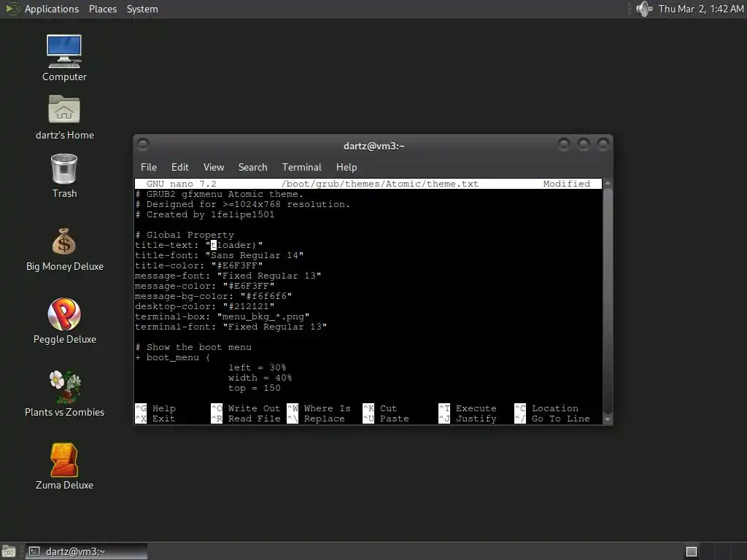The image size is (747, 560).
Task: Click the show desktop icon in bottom panel
Action: click(x=9, y=551)
